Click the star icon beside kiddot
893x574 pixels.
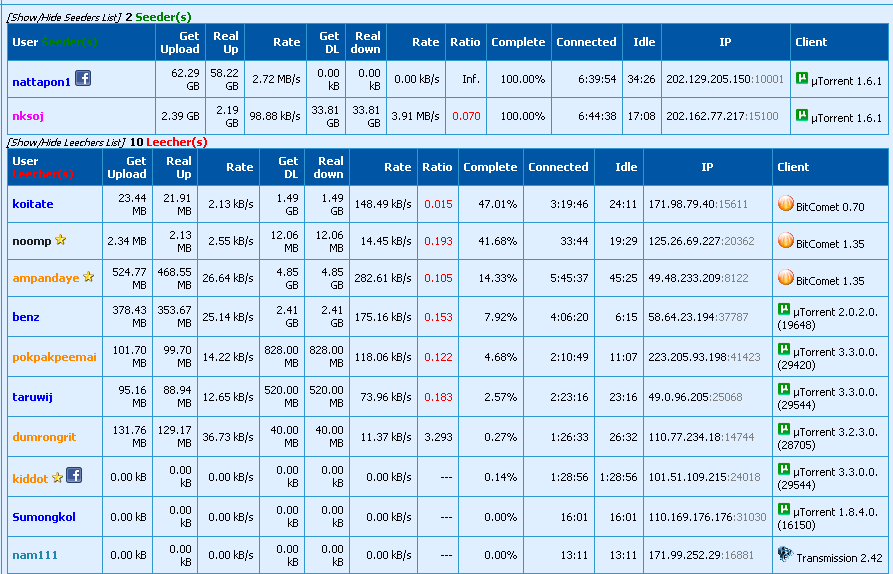click(57, 477)
